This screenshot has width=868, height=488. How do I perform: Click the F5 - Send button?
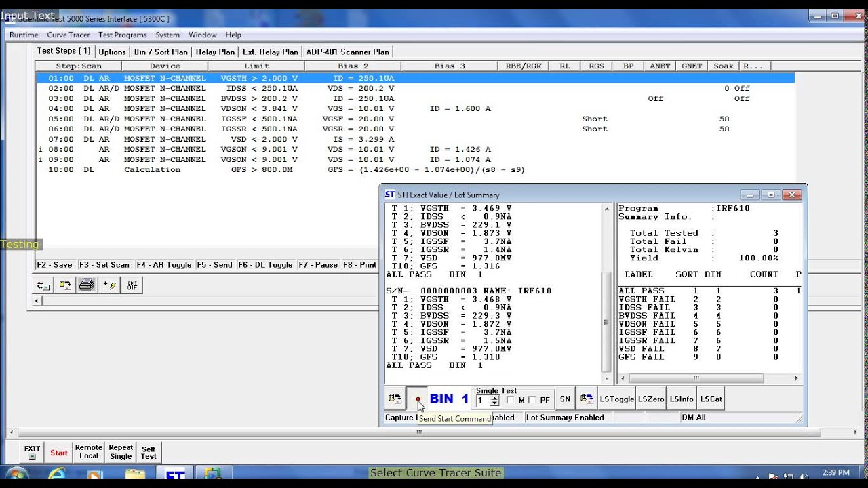point(214,265)
